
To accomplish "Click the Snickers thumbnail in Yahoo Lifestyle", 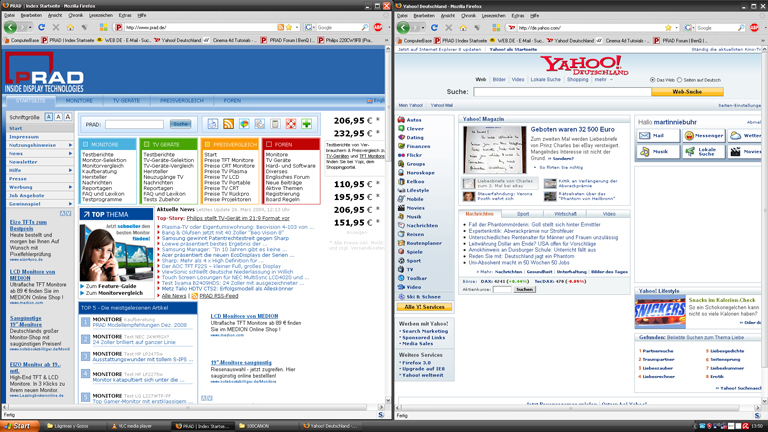I will click(660, 312).
